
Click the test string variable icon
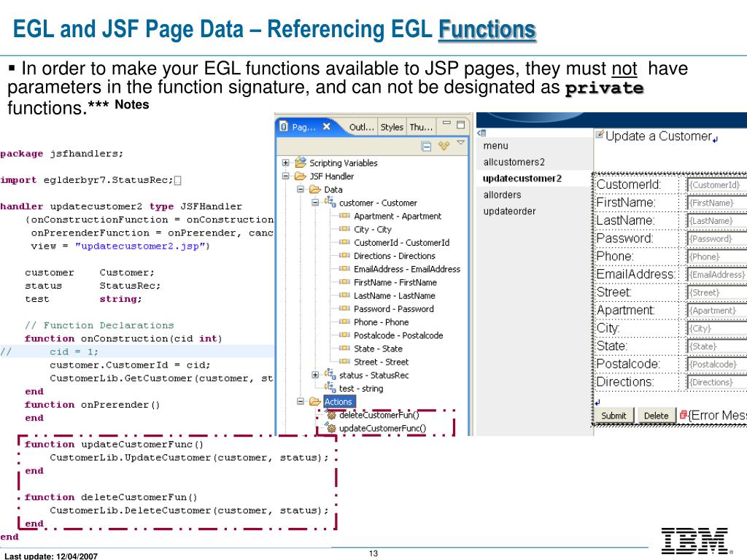tap(330, 388)
